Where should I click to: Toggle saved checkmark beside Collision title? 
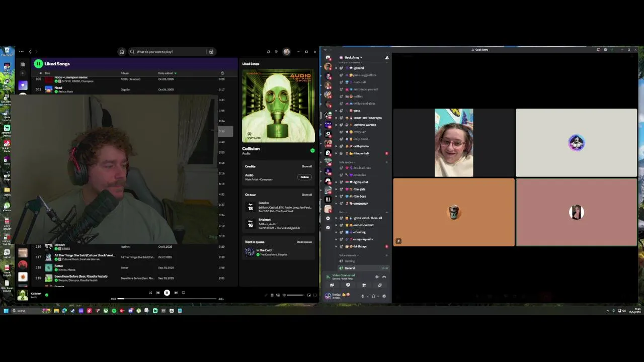tap(312, 150)
